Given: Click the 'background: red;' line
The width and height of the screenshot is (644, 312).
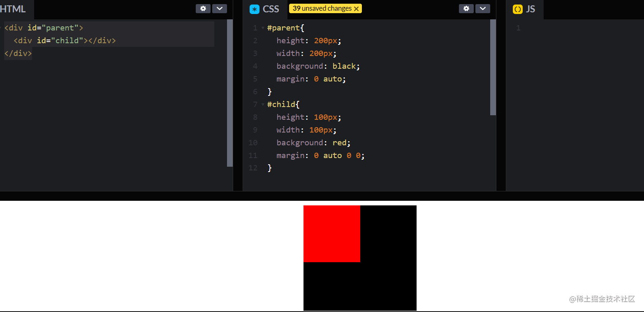Looking at the screenshot, I should click(314, 143).
